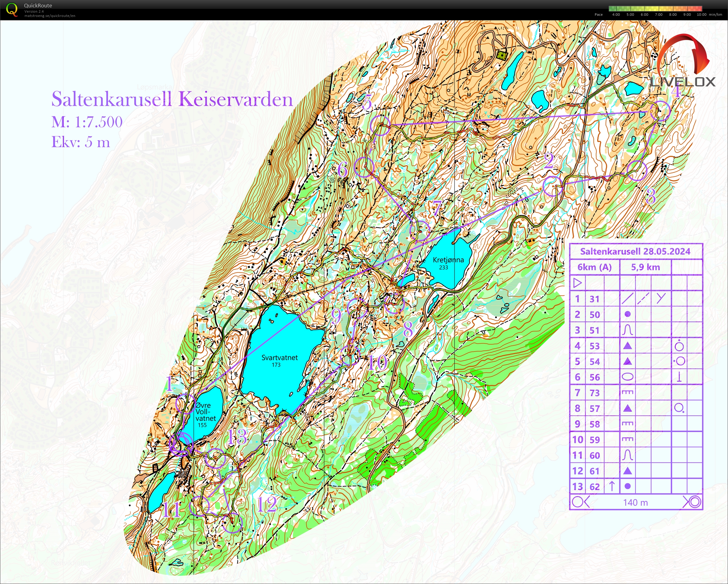Click the depression ellipse symbol in row 6

tap(627, 377)
